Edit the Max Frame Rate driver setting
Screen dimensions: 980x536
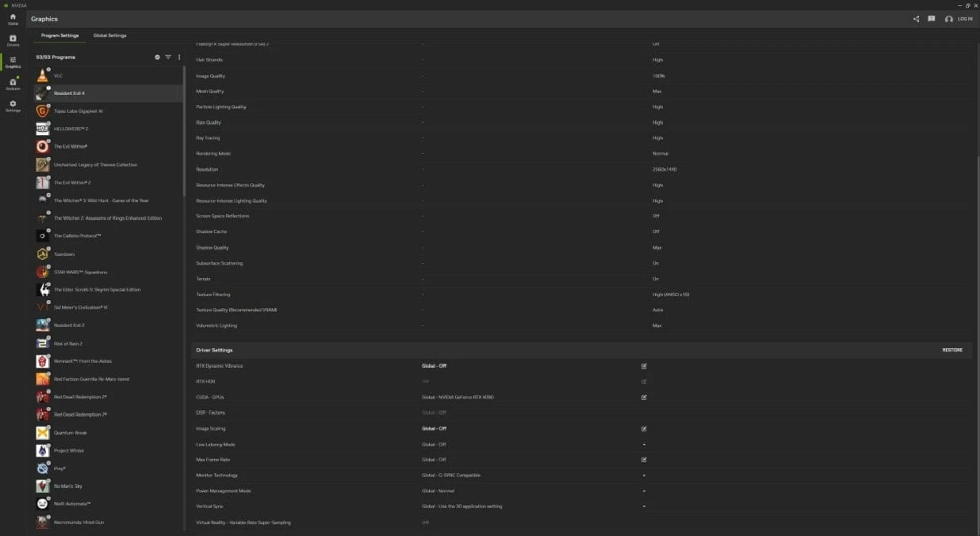[644, 460]
